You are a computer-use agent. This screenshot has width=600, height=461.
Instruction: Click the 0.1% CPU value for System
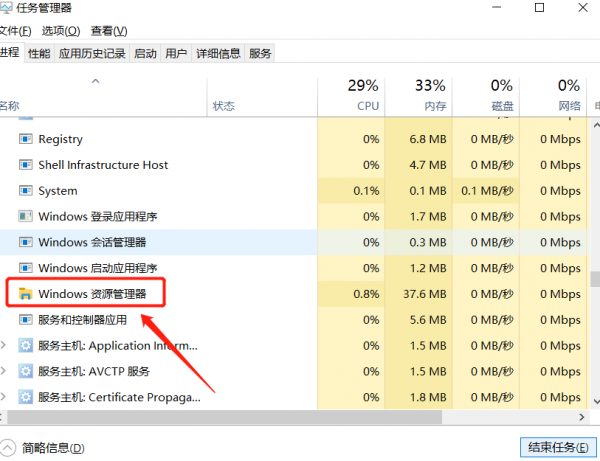click(x=366, y=191)
